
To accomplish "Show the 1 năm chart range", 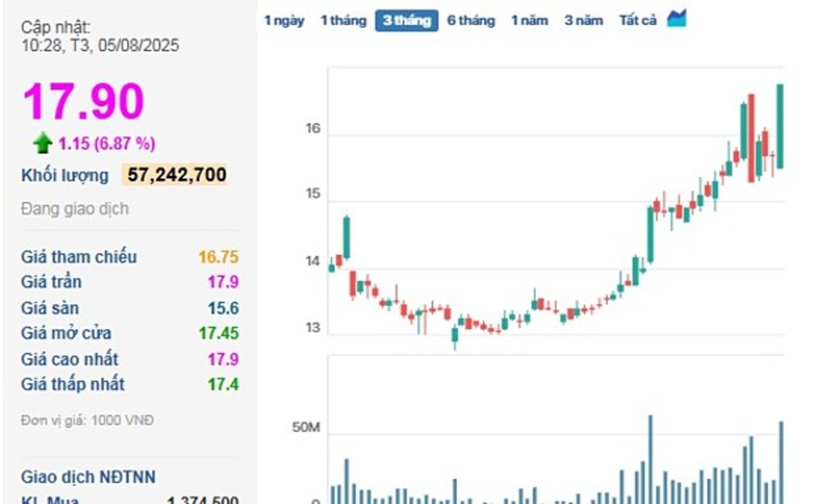I will click(x=530, y=21).
